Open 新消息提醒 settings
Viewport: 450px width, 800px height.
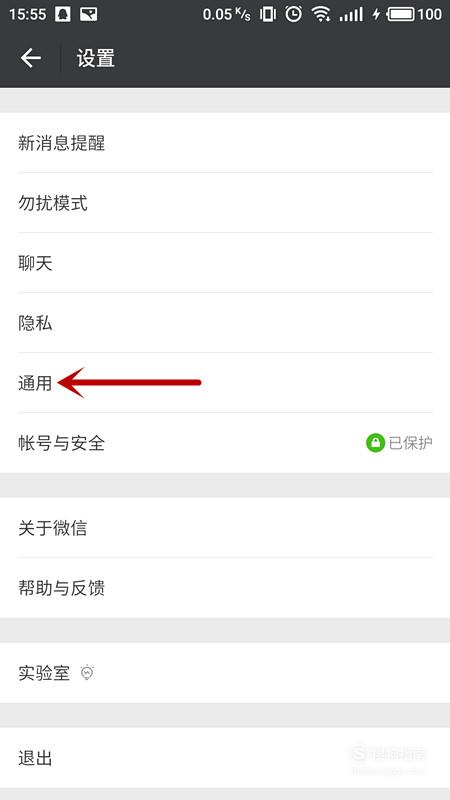click(x=225, y=143)
